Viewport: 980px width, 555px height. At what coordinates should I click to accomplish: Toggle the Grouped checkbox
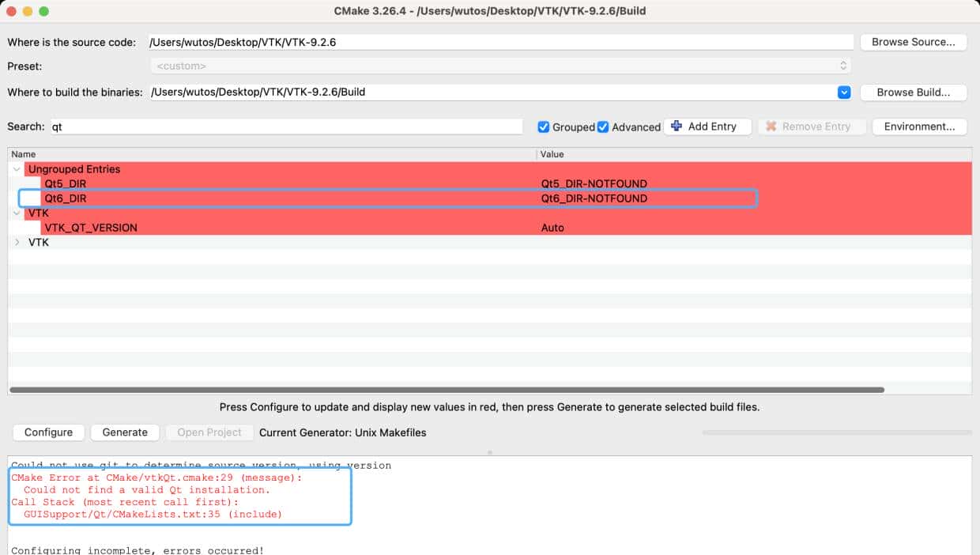point(544,126)
